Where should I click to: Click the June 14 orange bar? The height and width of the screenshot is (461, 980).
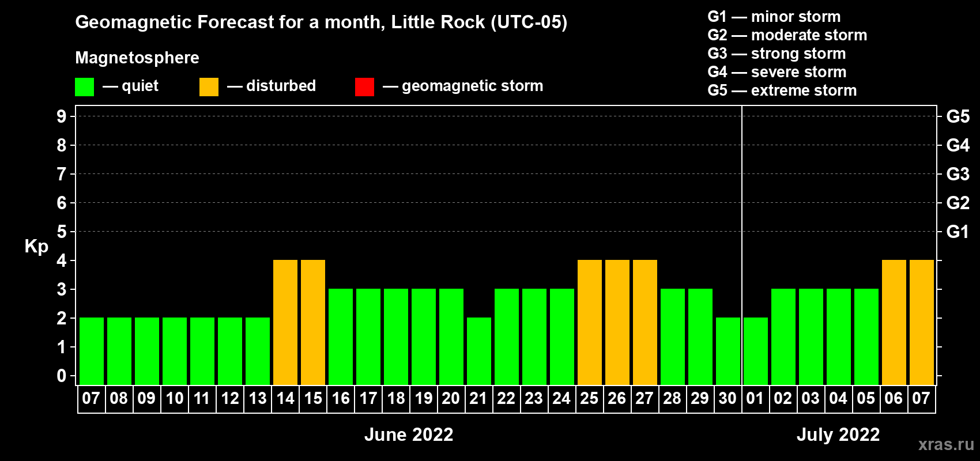click(285, 322)
